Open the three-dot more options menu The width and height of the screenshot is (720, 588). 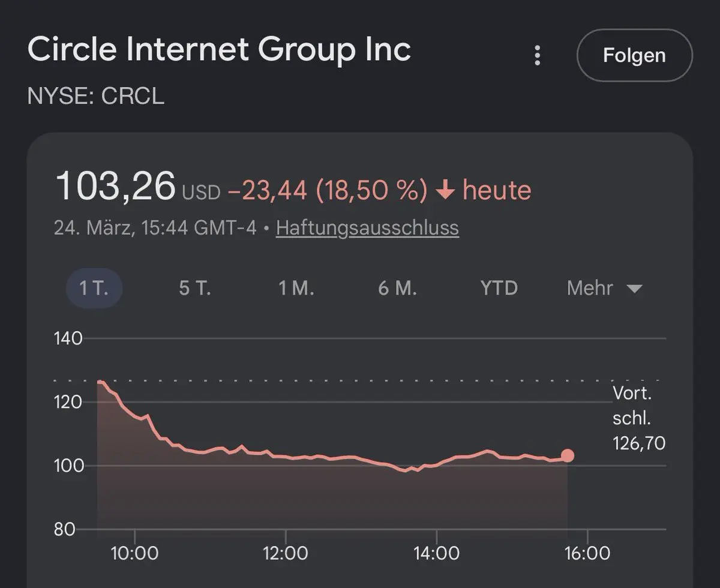[x=538, y=56]
